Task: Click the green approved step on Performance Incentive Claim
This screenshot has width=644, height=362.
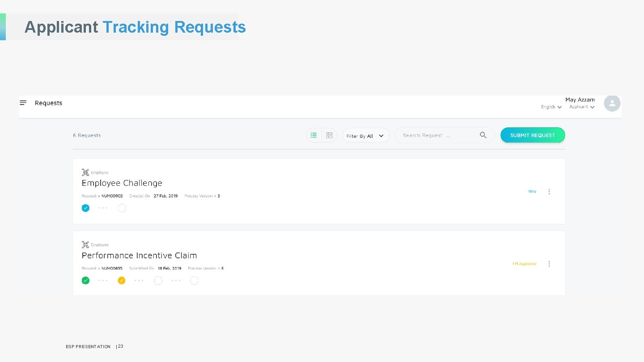Action: 85,280
